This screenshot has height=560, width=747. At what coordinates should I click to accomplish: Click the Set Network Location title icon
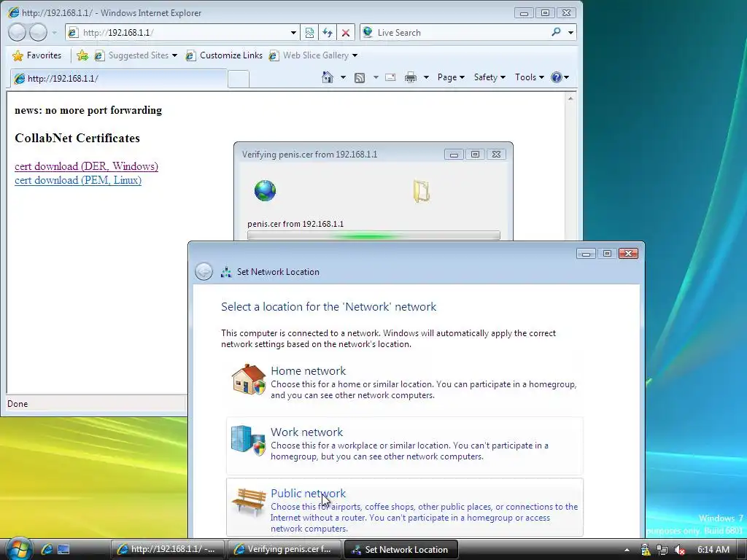(226, 272)
